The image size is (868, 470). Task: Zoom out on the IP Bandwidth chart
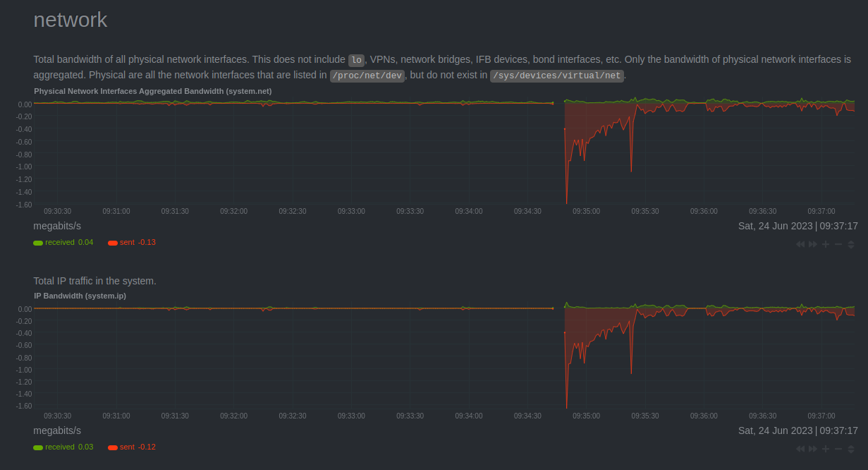point(838,449)
